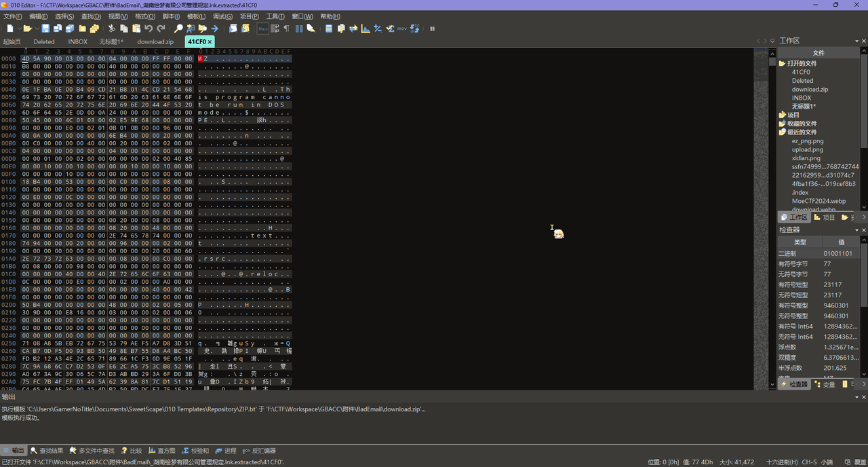Image resolution: width=868 pixels, height=467 pixels.
Task: Close the 41CF0 tab
Action: pyautogui.click(x=210, y=41)
